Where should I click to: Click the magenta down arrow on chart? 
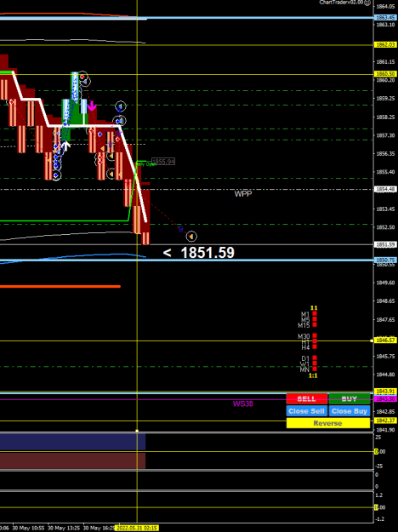pyautogui.click(x=92, y=106)
